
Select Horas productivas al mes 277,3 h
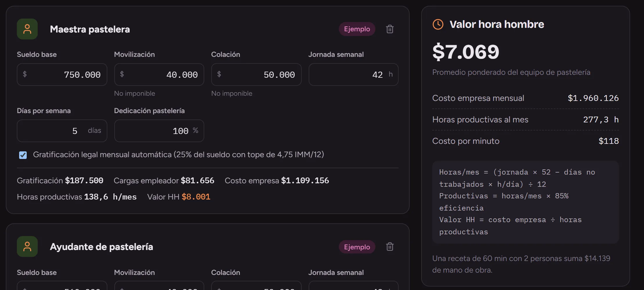click(601, 119)
